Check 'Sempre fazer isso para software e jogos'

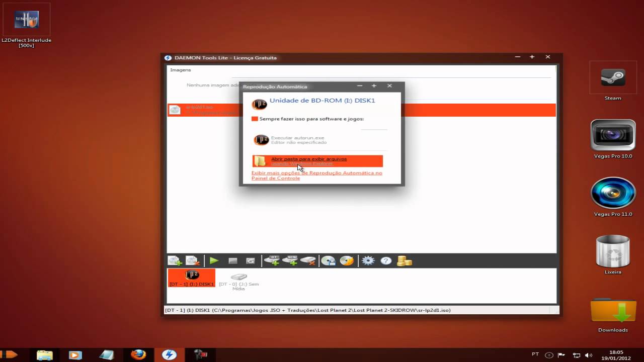255,119
